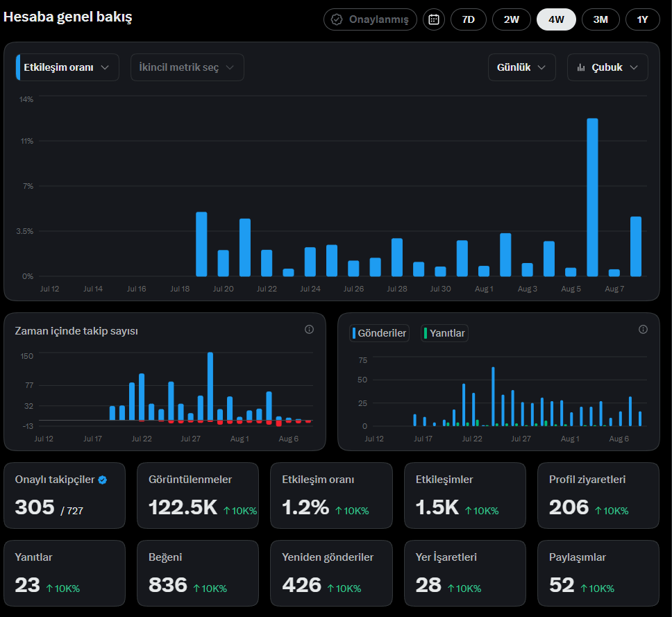The width and height of the screenshot is (672, 617).
Task: Select the Beğeni stat card
Action: tap(198, 573)
